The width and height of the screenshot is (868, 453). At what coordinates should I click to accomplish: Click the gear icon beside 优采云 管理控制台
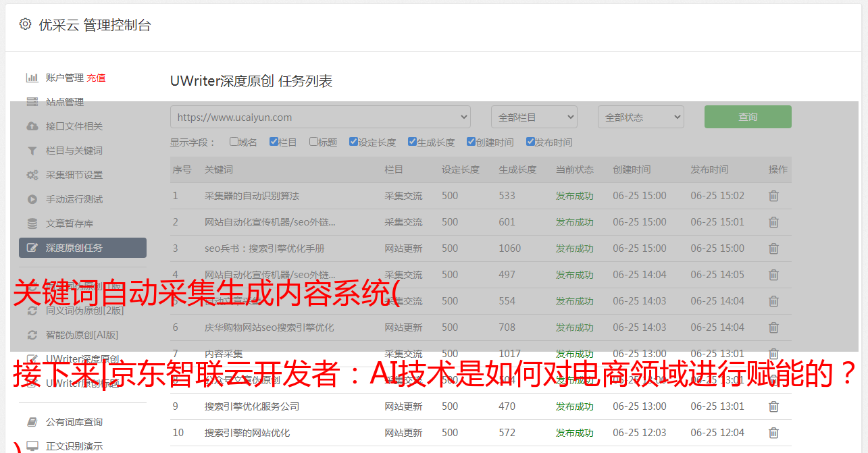25,25
